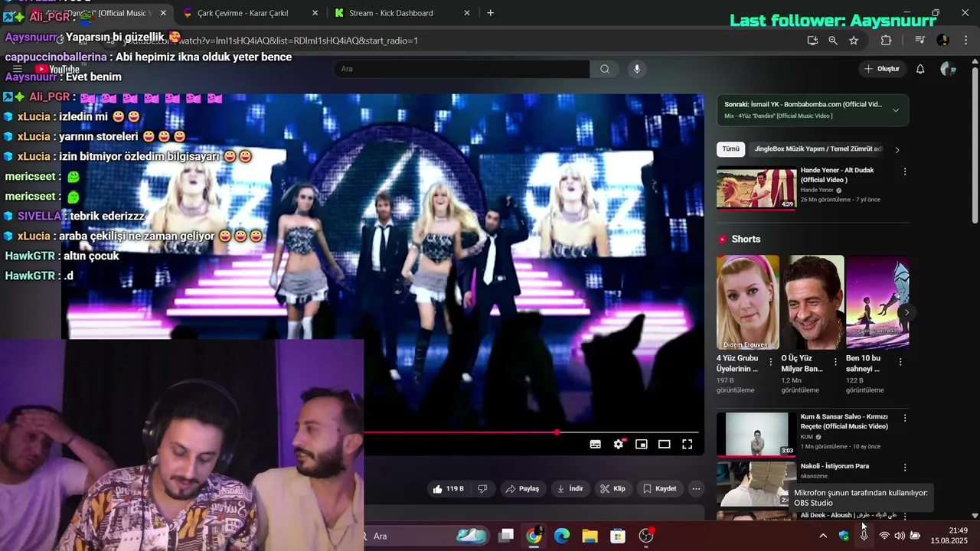Expand the Sonraki up-next playlist panel
The image size is (980, 551).
click(896, 110)
